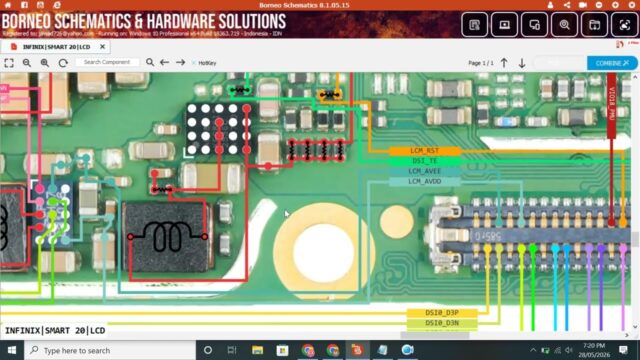Viewport: 640px width, 360px height.
Task: Select the DSI0_D3P signal label
Action: [x=442, y=313]
